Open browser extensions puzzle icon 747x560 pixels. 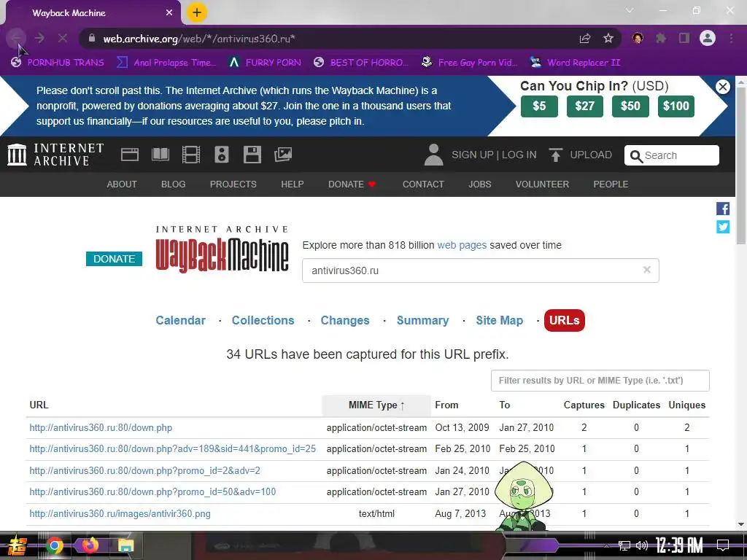click(x=661, y=38)
